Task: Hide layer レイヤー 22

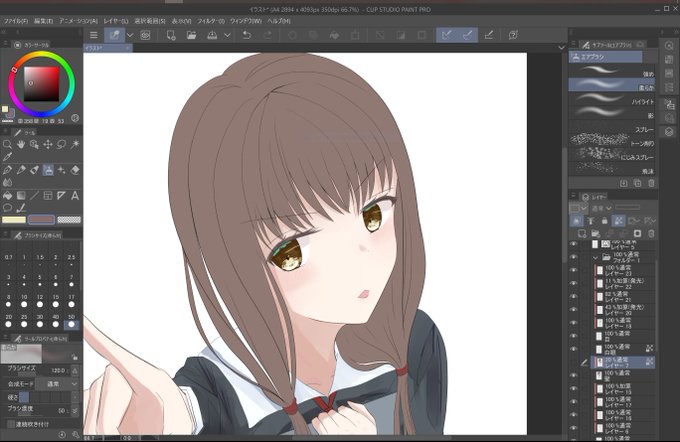Action: 574,283
